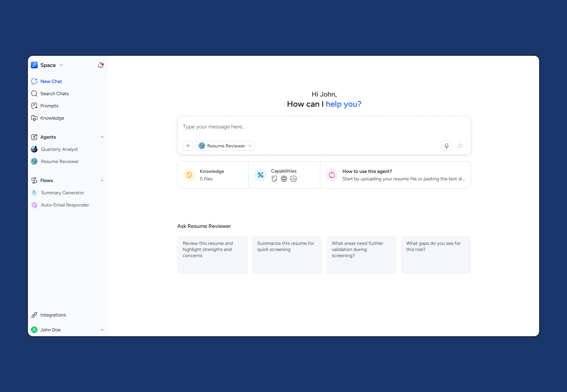Click the Space logo icon
This screenshot has height=392, width=567.
tap(34, 65)
